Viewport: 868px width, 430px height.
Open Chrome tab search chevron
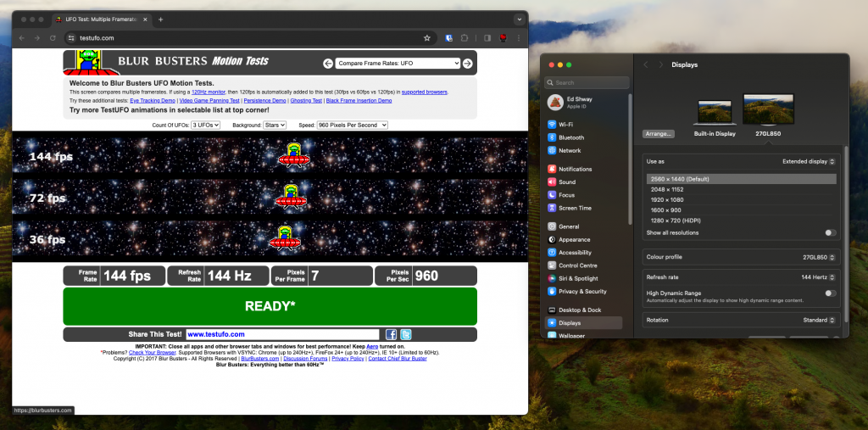tap(519, 20)
